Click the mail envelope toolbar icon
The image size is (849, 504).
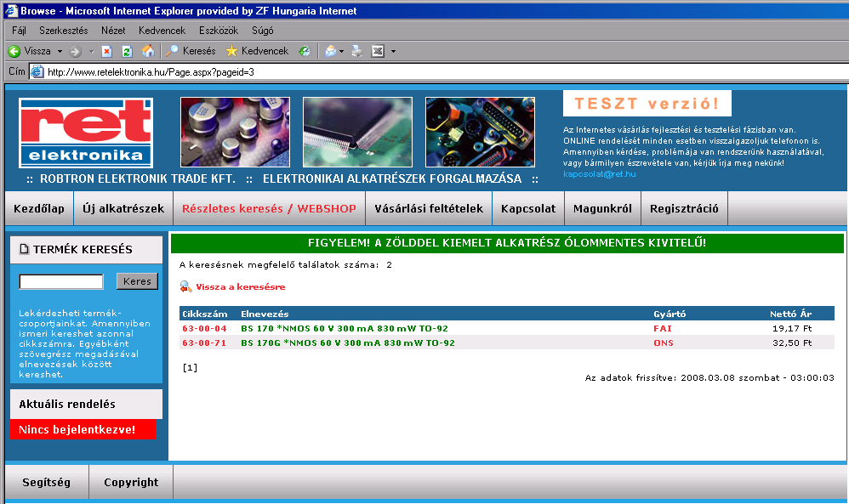[330, 51]
